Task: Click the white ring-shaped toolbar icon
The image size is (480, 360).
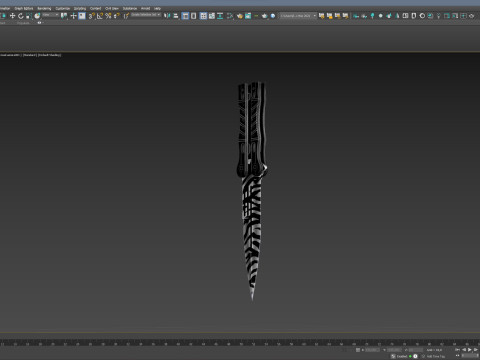Action: coord(422,16)
